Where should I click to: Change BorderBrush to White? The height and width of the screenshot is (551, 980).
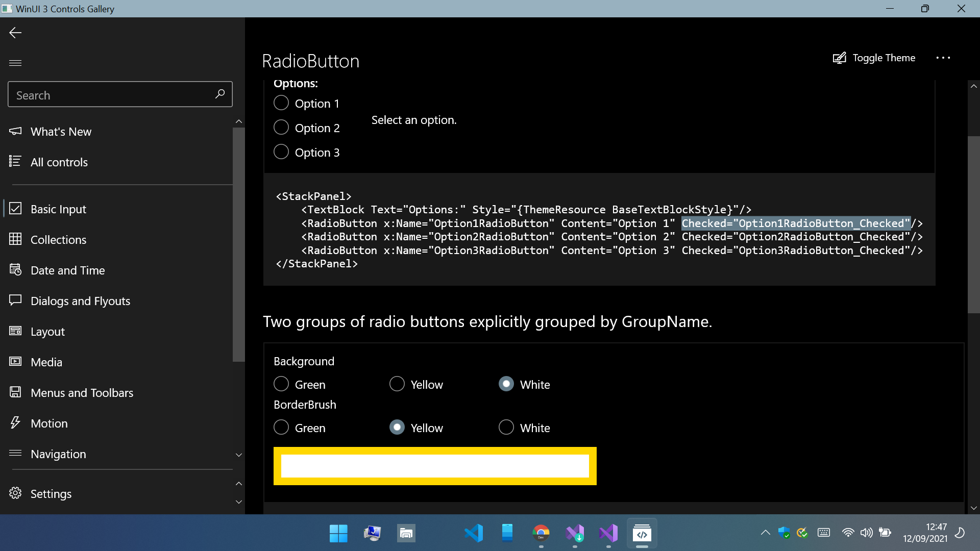tap(506, 427)
